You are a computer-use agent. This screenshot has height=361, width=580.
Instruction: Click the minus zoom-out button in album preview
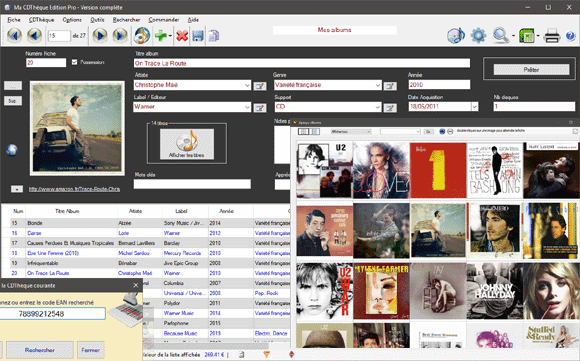click(x=450, y=131)
